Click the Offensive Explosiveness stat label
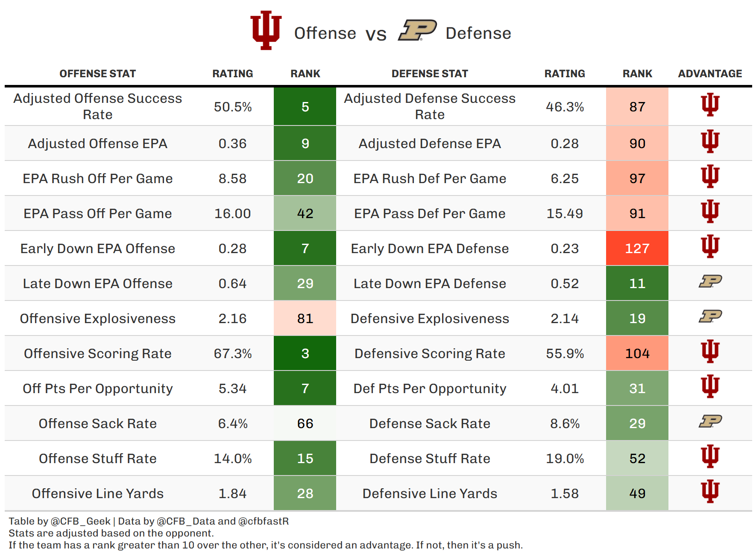This screenshot has width=756, height=560. tap(97, 318)
